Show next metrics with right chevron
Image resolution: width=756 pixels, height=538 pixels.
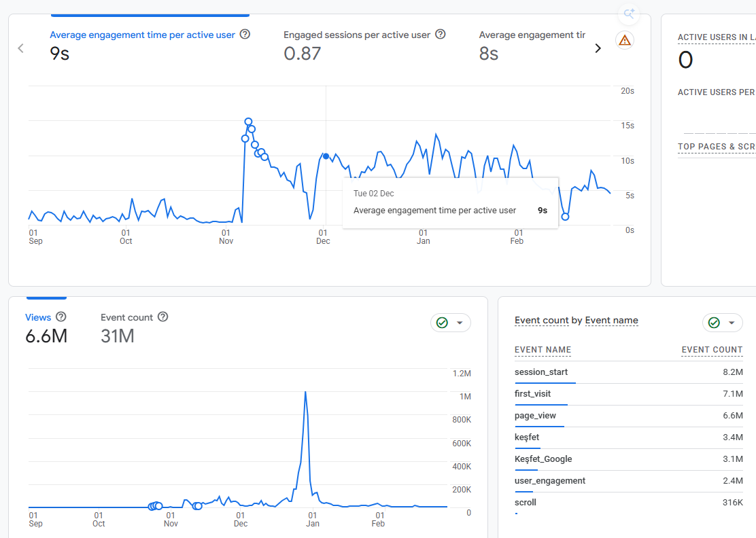tap(598, 48)
